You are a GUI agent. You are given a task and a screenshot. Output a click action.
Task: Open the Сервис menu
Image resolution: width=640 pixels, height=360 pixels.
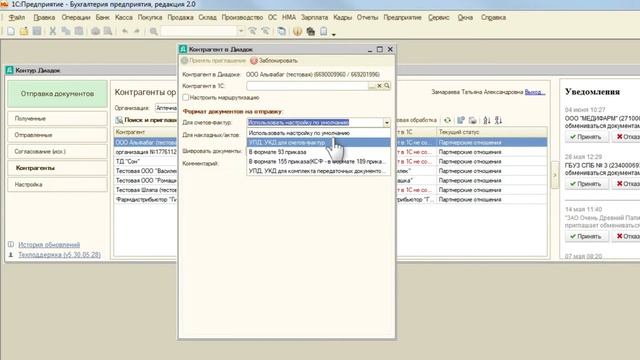tap(438, 18)
